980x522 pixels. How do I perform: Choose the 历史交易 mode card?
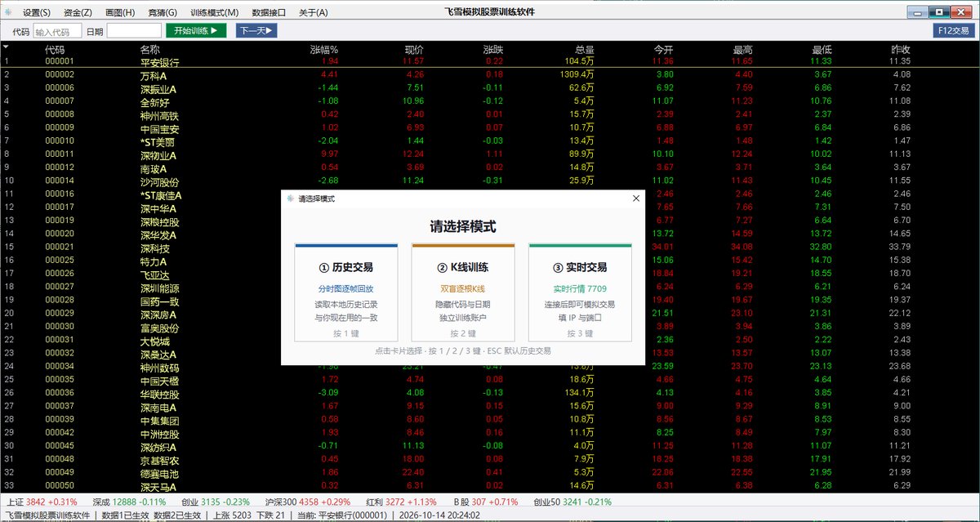coord(346,292)
